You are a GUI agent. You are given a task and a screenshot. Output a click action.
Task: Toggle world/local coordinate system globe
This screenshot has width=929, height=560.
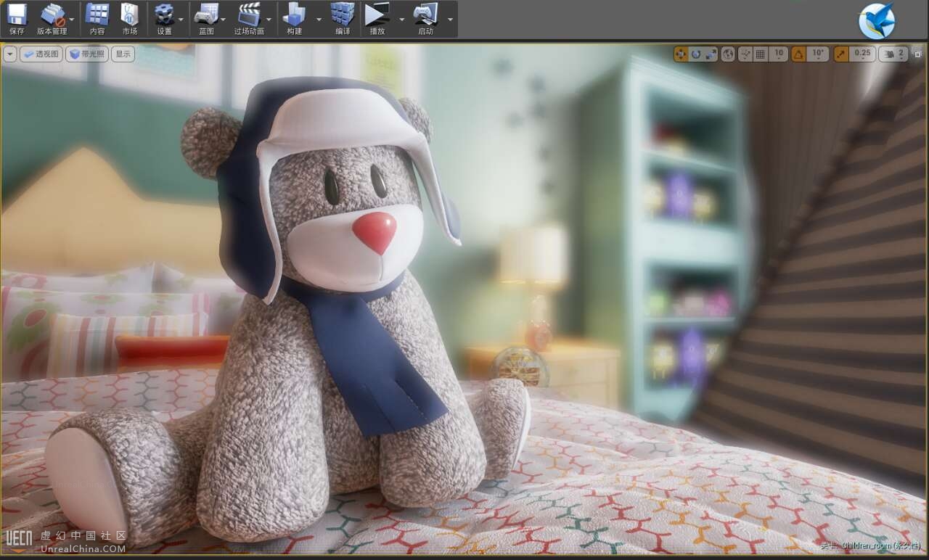click(x=728, y=54)
